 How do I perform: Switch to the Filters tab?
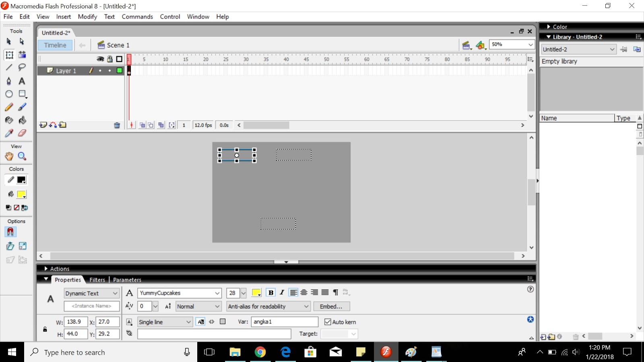coord(97,280)
